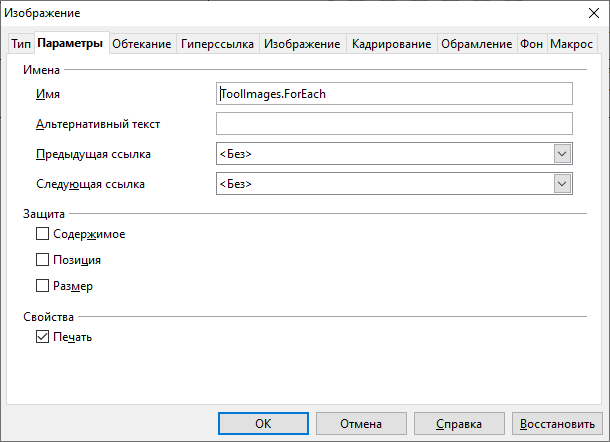Click the Отмена button
Viewport: 610px width, 442px height.
(360, 424)
